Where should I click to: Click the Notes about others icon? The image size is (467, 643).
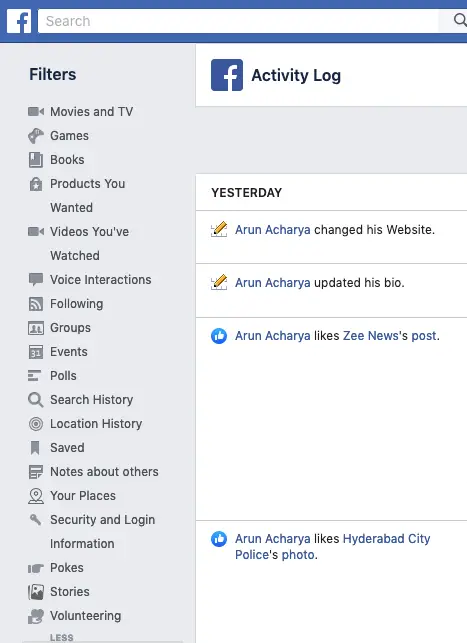point(36,472)
